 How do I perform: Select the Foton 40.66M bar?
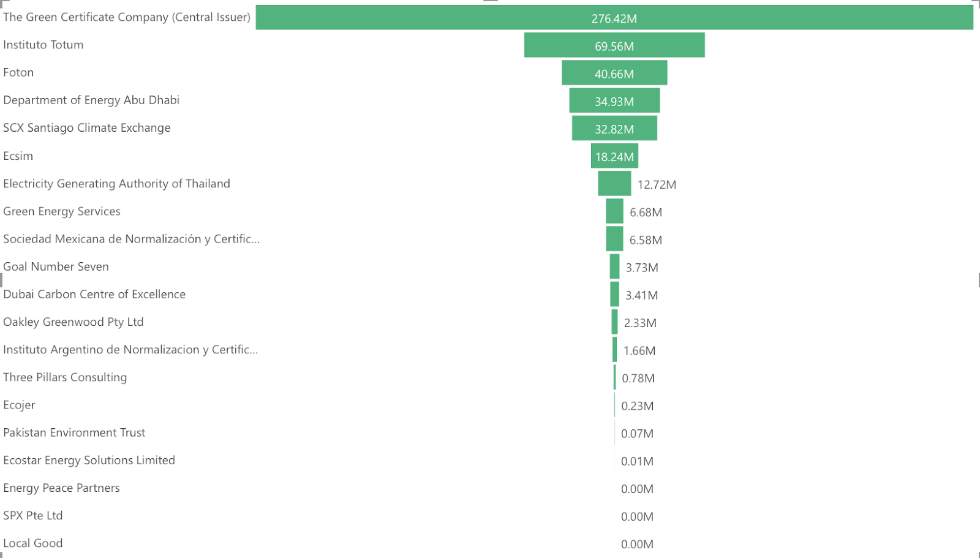point(614,73)
